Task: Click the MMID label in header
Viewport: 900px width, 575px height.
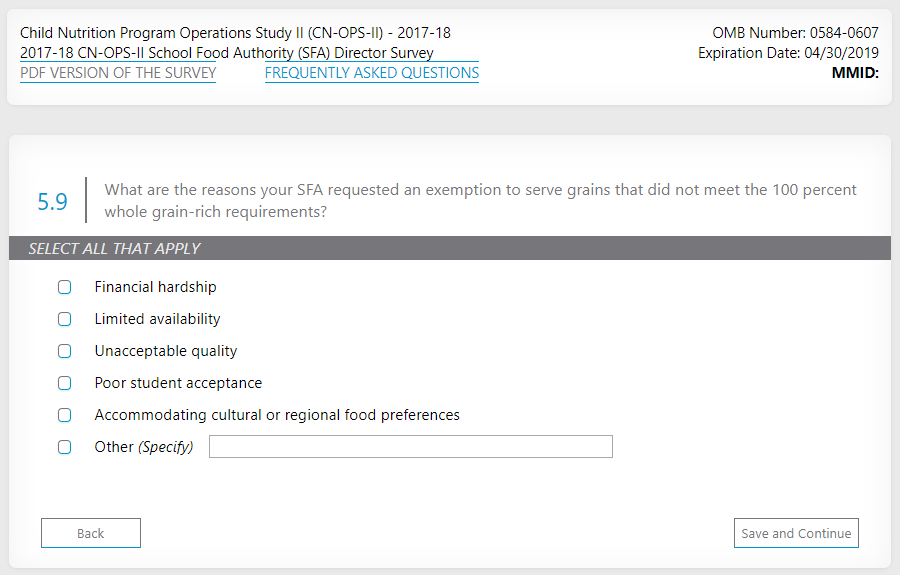Action: pos(855,72)
